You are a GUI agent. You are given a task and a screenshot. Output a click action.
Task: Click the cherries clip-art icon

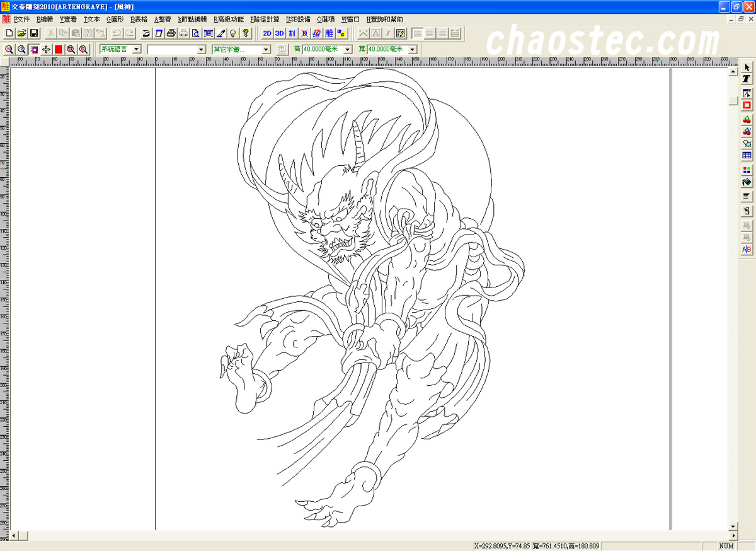747,120
